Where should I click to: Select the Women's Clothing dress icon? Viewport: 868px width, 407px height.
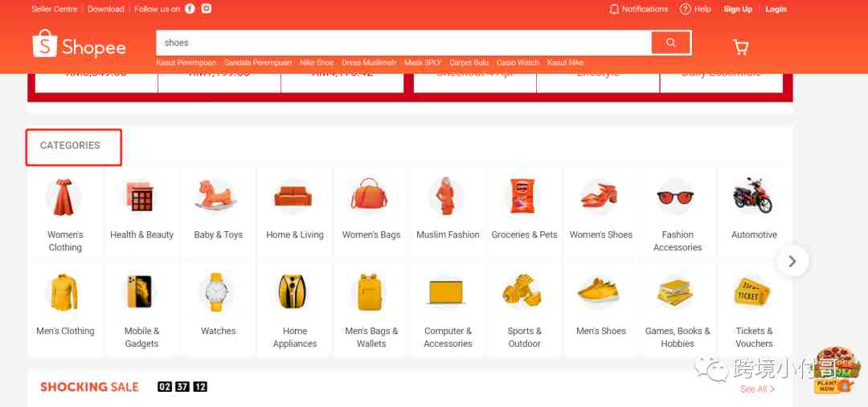[65, 197]
